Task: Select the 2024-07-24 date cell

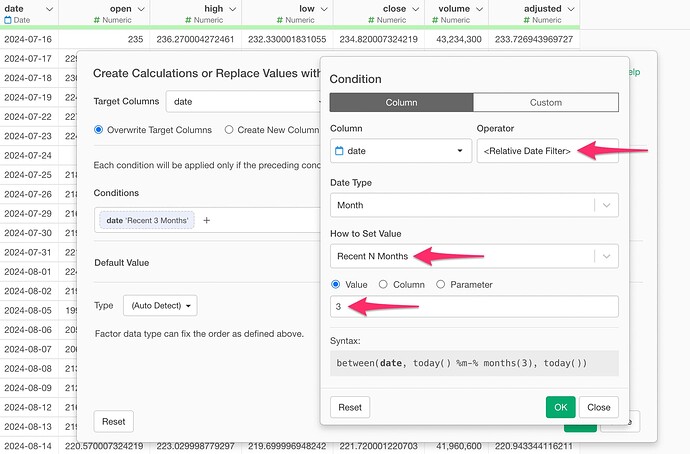Action: point(28,155)
